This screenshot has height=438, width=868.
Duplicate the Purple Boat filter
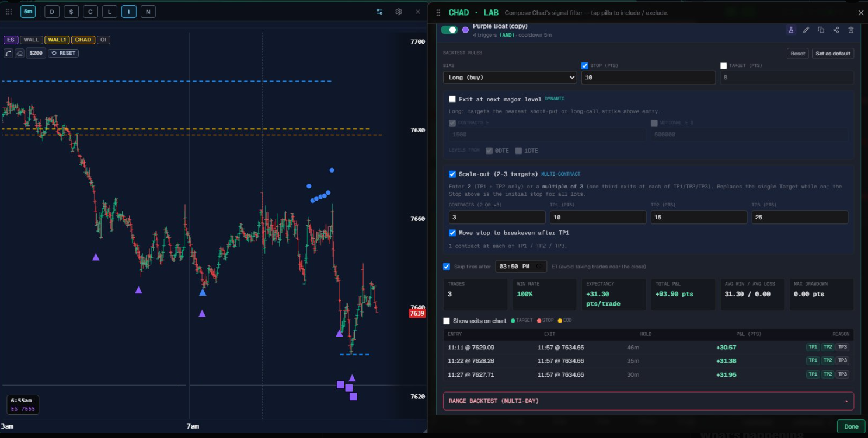[x=821, y=30]
